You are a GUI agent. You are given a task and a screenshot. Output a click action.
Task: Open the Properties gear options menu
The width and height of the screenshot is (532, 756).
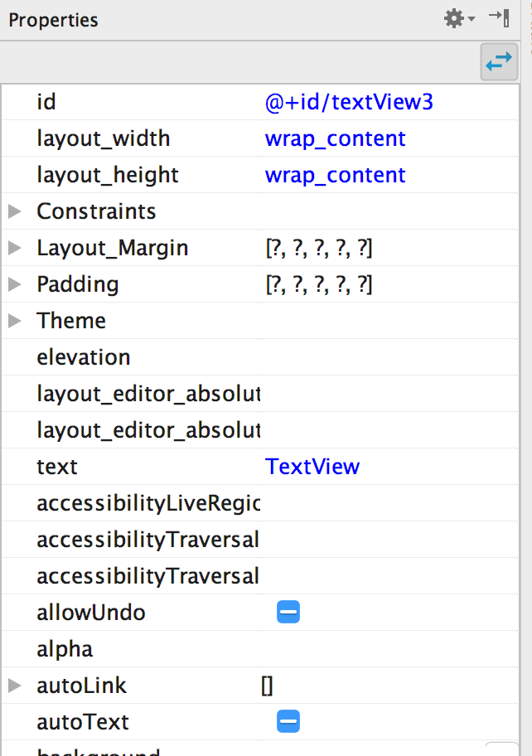454,17
